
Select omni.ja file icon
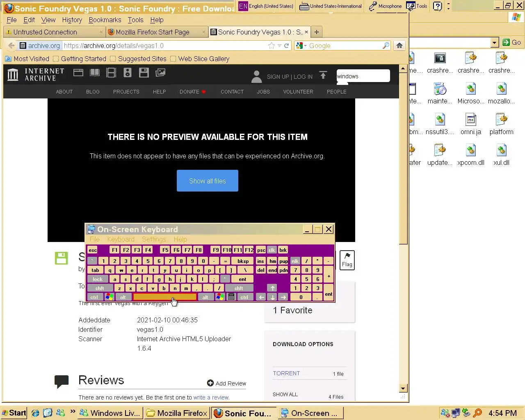pyautogui.click(x=471, y=120)
